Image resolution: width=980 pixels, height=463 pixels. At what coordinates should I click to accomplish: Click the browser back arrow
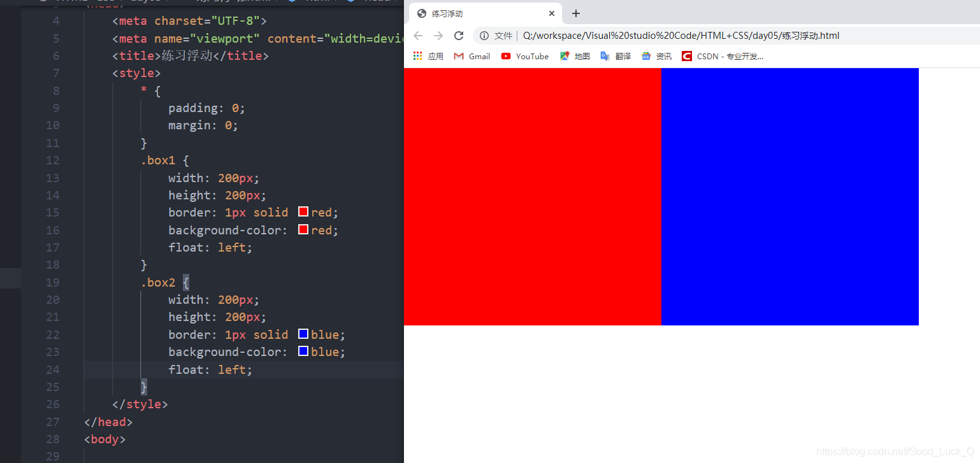click(418, 36)
